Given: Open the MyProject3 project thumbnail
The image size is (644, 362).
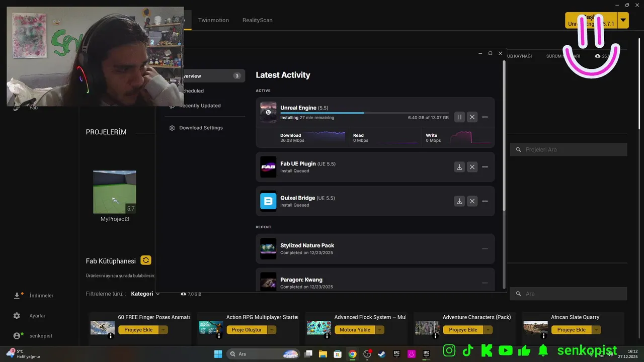Looking at the screenshot, I should 115,192.
